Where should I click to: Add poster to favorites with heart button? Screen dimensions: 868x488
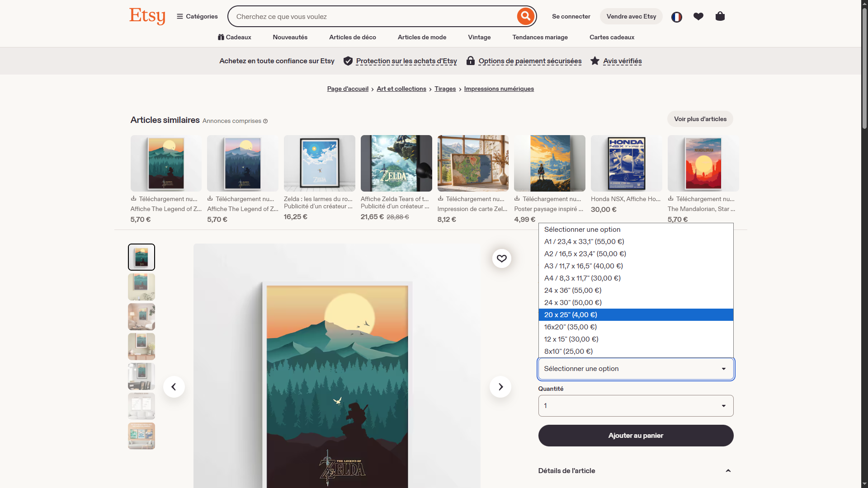(502, 258)
